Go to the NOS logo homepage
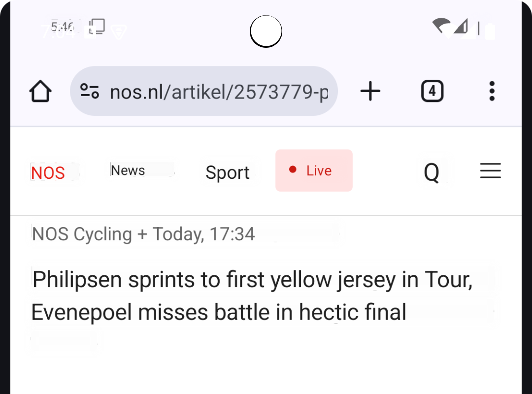 [48, 173]
